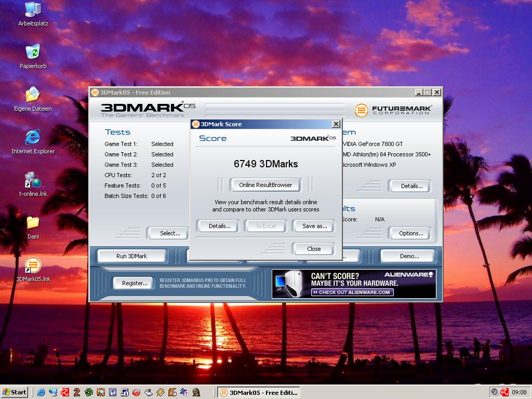This screenshot has width=532, height=399.
Task: Click the Athlon 64 Processor 3500+ text
Action: (x=387, y=154)
